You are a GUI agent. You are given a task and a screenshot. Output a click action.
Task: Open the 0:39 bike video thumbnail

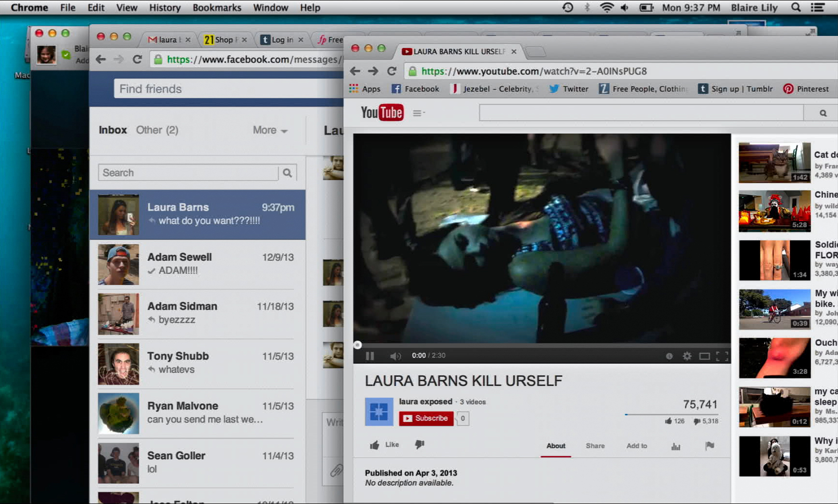tap(774, 309)
